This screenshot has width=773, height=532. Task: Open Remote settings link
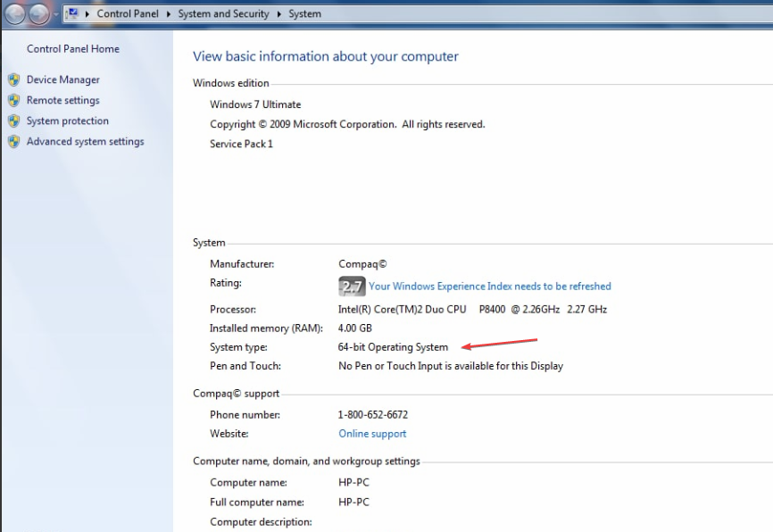click(x=63, y=101)
